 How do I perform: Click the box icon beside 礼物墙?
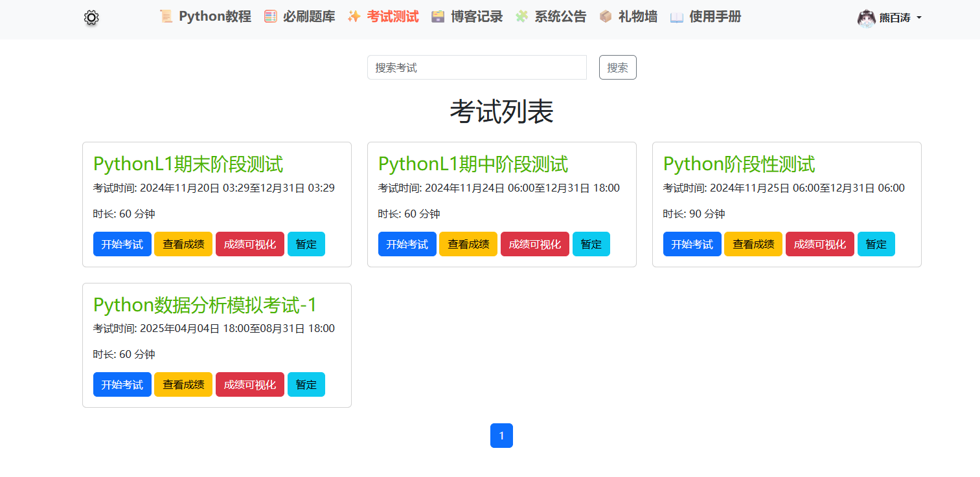(606, 17)
